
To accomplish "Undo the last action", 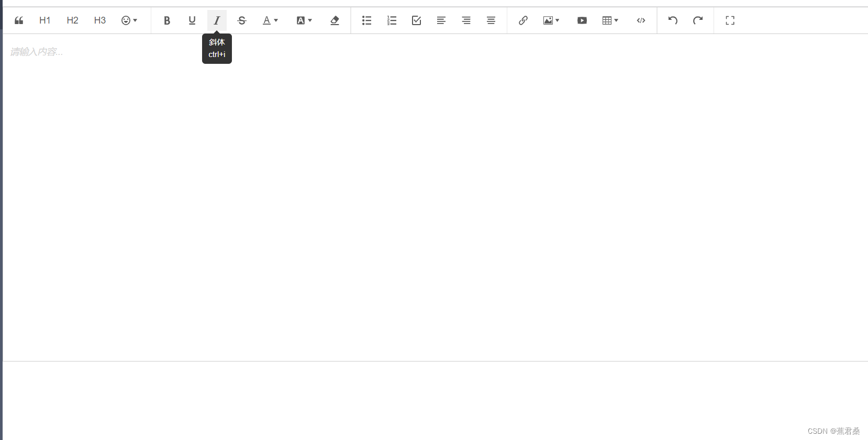I will point(673,20).
